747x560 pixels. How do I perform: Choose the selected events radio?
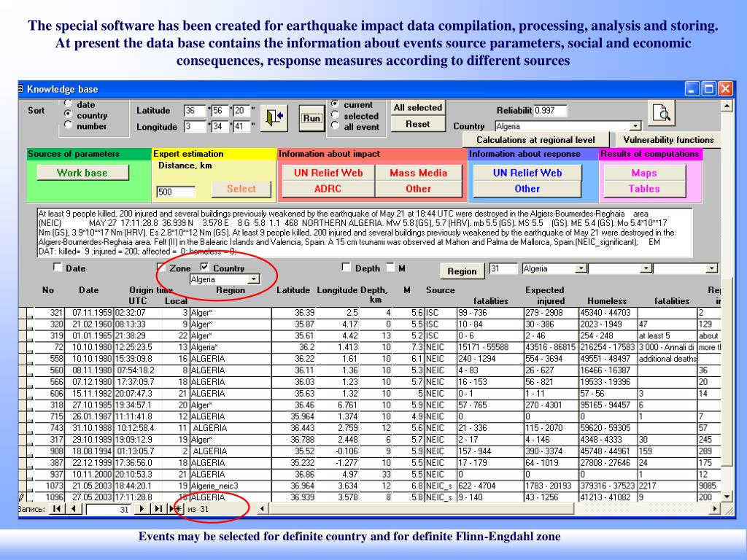tap(335, 114)
